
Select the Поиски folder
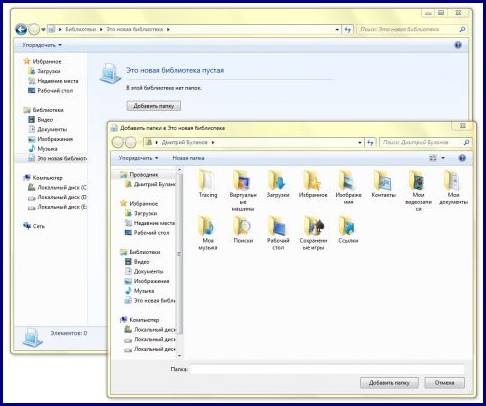coord(243,230)
